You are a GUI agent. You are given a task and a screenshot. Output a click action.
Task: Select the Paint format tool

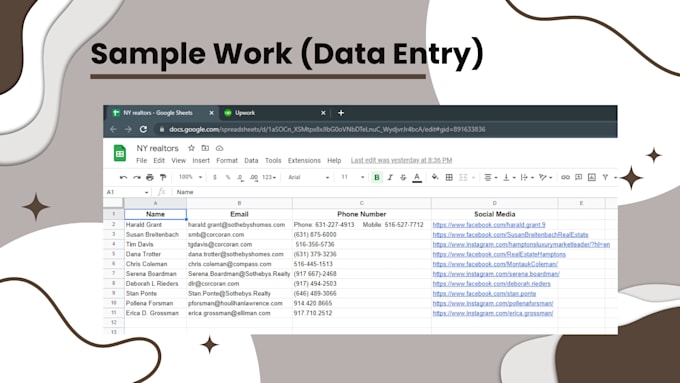163,177
